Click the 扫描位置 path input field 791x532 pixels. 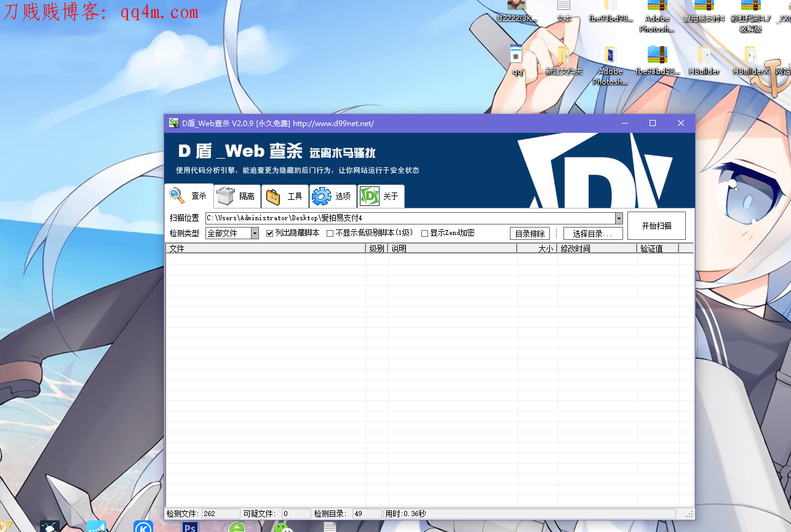click(x=410, y=218)
